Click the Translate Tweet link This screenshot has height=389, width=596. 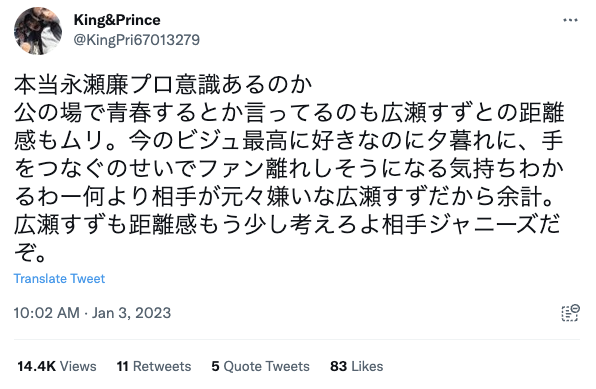[x=59, y=279]
